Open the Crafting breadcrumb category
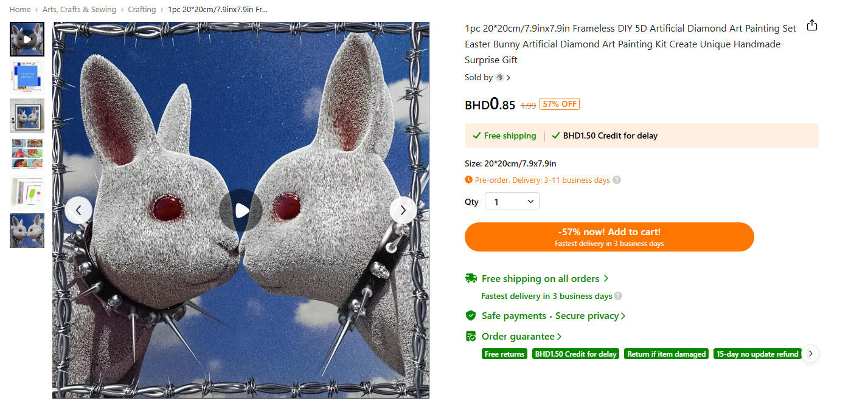Viewport: 868px width, 401px height. point(142,9)
